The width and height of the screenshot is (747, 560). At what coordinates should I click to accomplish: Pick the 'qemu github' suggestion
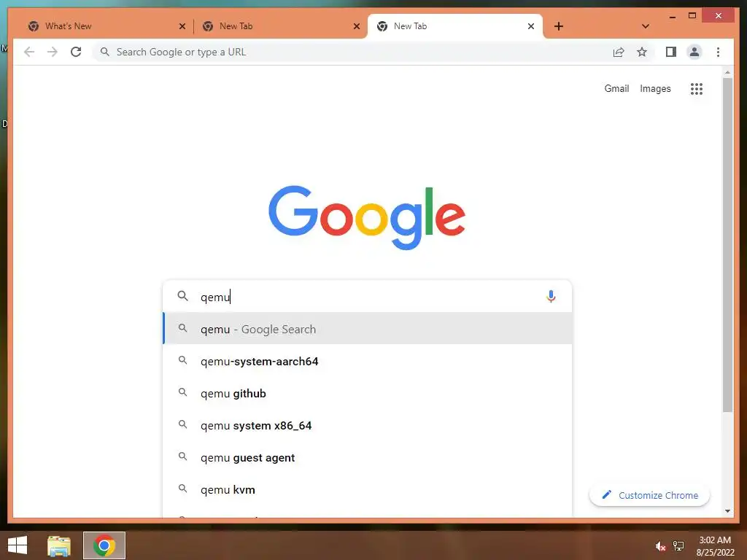(x=368, y=393)
